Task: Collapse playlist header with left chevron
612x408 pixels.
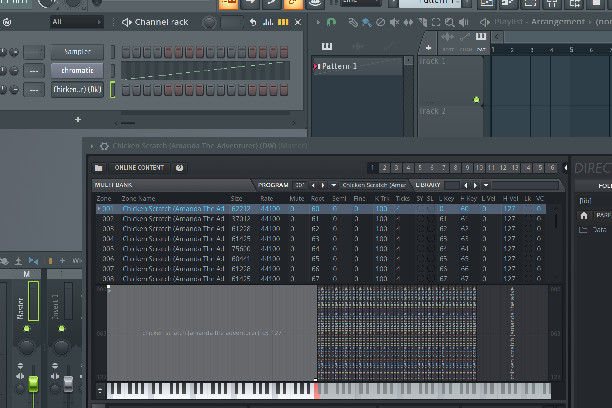Action: (496, 37)
